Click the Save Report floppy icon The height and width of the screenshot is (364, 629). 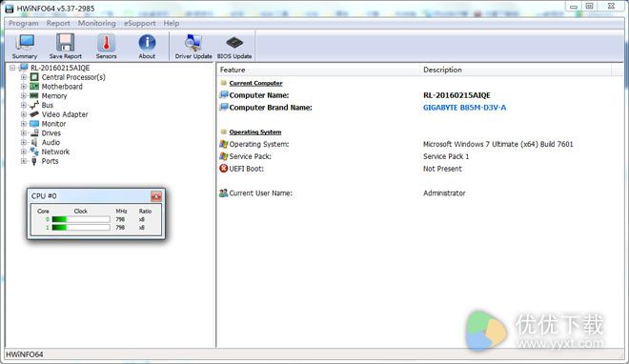point(66,43)
